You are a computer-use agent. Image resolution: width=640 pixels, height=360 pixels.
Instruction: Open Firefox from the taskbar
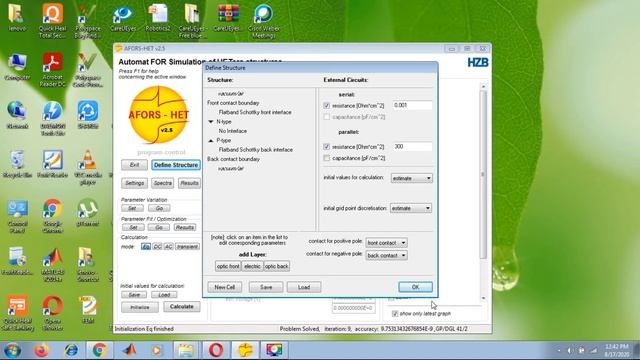coord(41,350)
